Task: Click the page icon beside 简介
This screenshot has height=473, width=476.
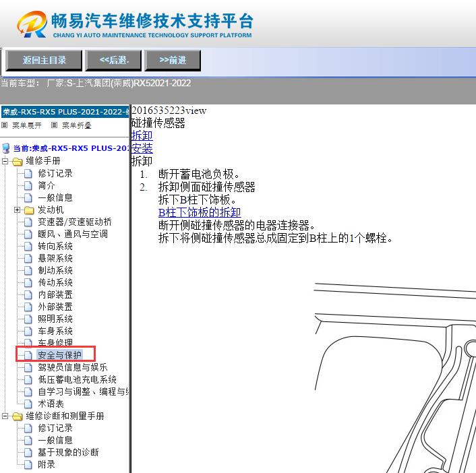Action: click(x=28, y=186)
